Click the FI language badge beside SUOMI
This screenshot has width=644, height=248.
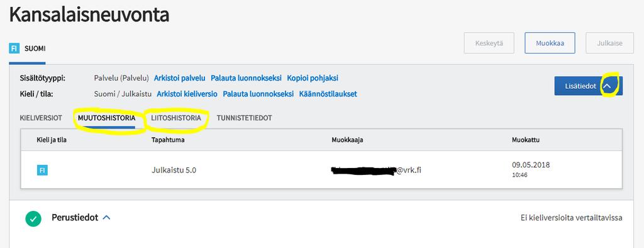coord(14,48)
